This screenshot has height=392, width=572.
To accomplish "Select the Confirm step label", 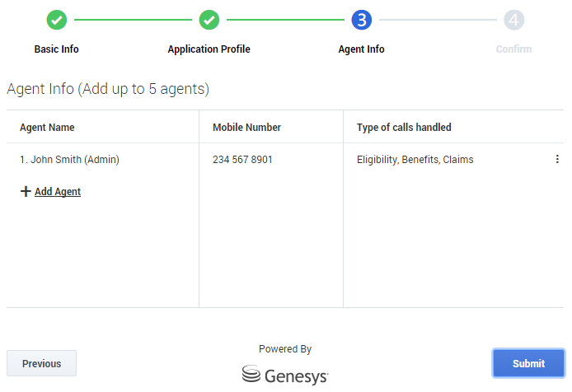I will coord(513,49).
